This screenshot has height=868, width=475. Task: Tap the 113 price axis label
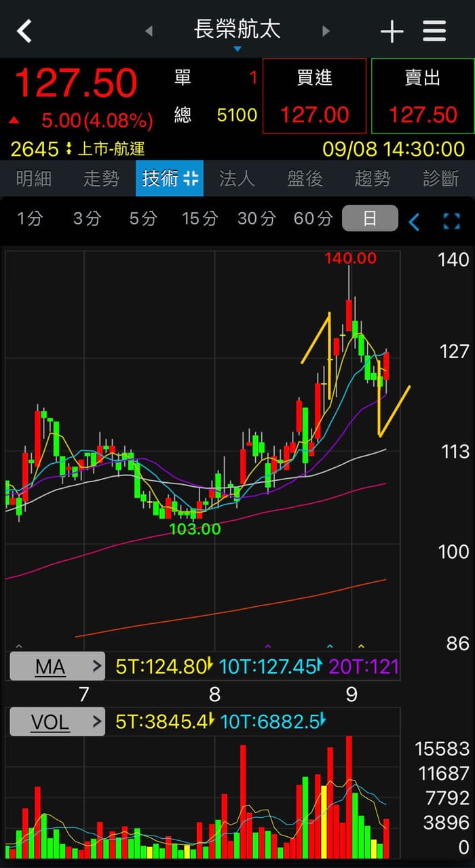[x=456, y=452]
